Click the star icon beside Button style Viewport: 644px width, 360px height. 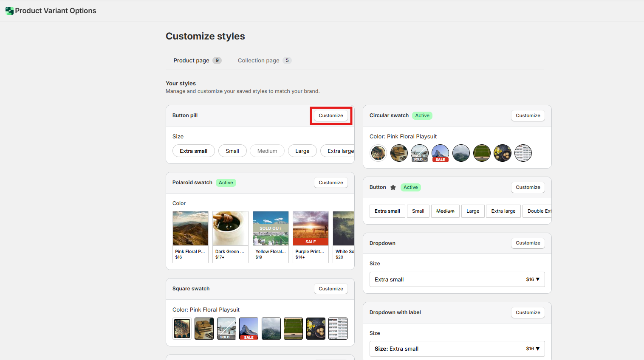(393, 187)
